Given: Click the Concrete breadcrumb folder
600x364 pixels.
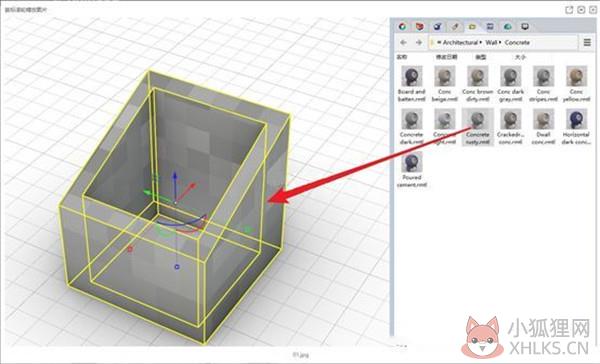Looking at the screenshot, I should pyautogui.click(x=517, y=42).
